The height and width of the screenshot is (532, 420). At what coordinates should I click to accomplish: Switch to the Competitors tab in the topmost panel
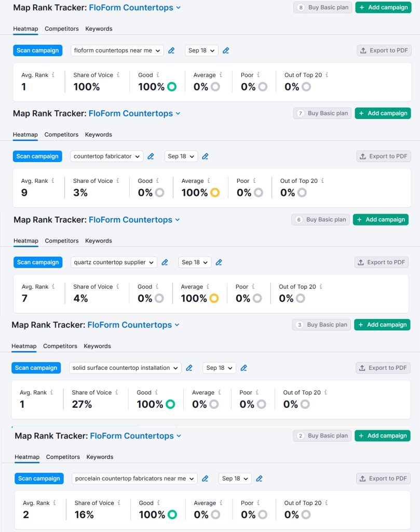tap(62, 29)
